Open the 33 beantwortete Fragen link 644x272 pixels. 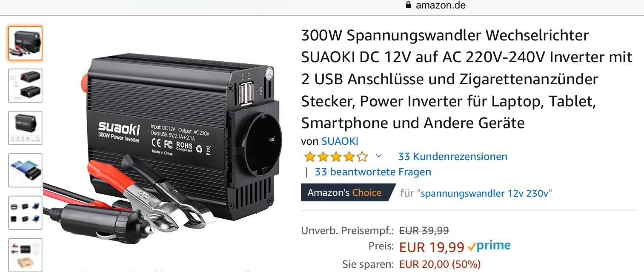[x=373, y=172]
